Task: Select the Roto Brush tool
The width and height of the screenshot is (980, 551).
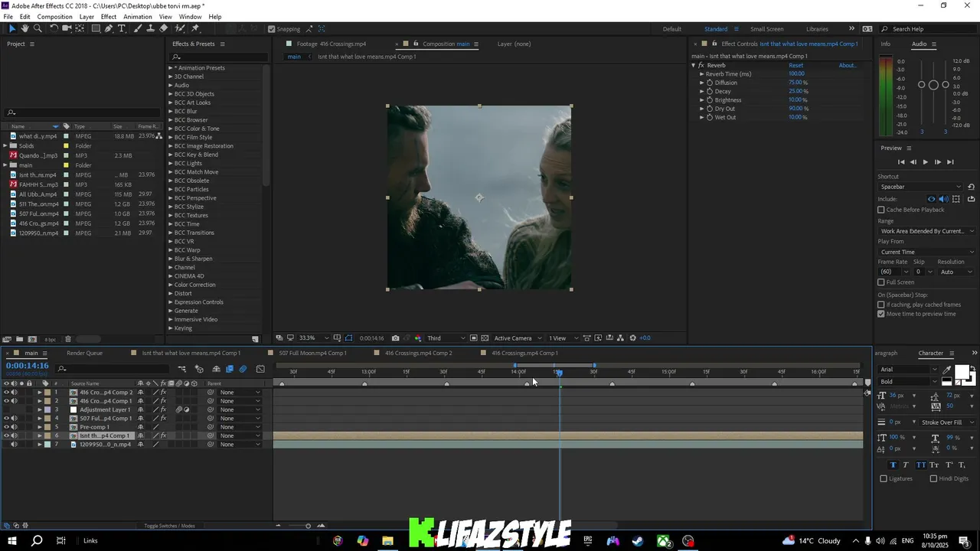Action: [180, 28]
